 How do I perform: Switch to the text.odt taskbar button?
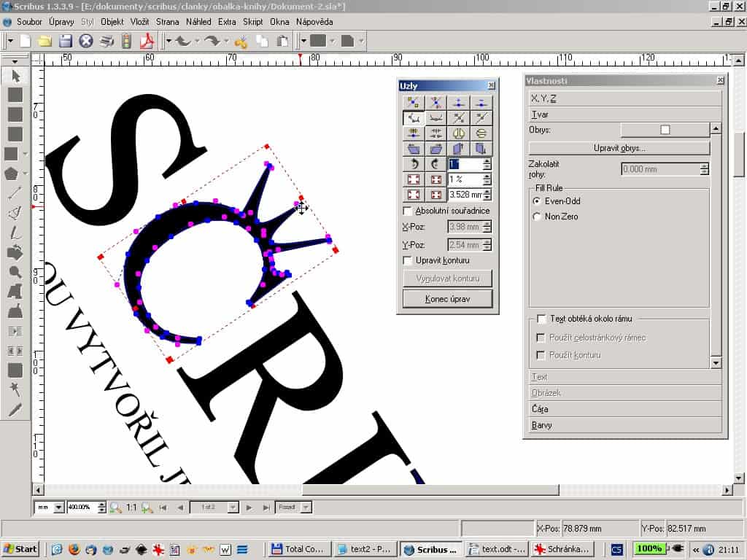tap(497, 549)
